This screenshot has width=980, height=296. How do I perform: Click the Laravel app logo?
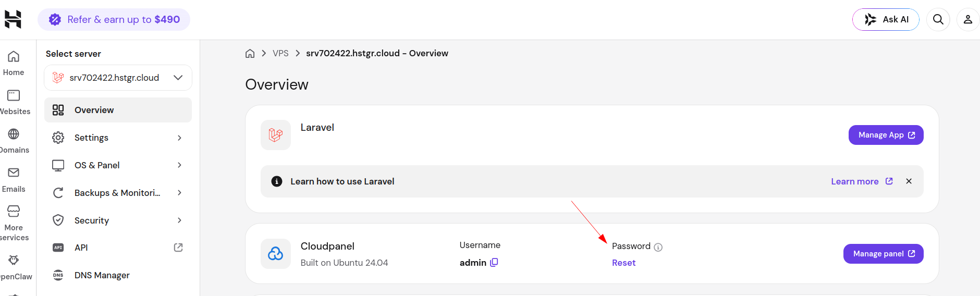tap(276, 135)
